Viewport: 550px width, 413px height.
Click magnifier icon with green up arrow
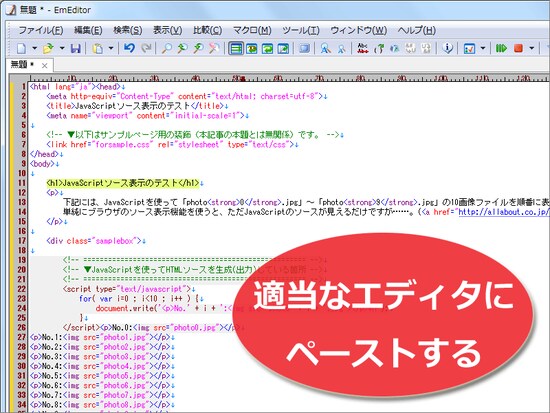(x=182, y=48)
